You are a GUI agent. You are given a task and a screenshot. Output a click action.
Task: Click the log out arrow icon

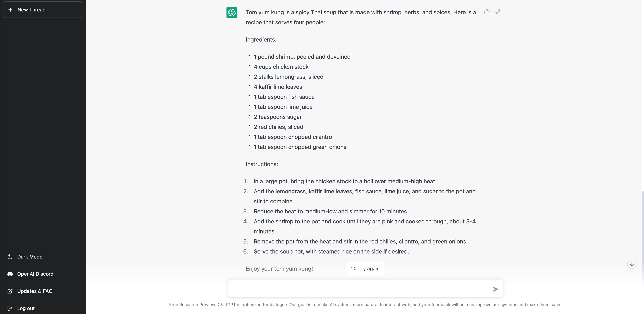click(10, 308)
